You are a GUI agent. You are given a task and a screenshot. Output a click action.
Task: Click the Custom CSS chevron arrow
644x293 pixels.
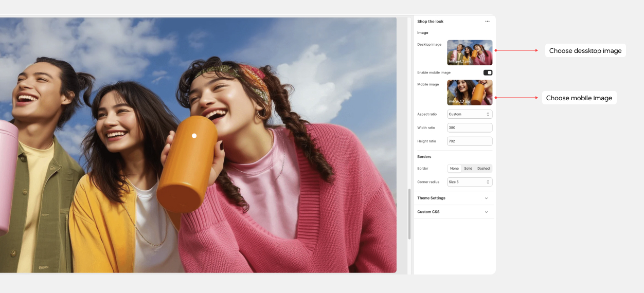tap(486, 212)
